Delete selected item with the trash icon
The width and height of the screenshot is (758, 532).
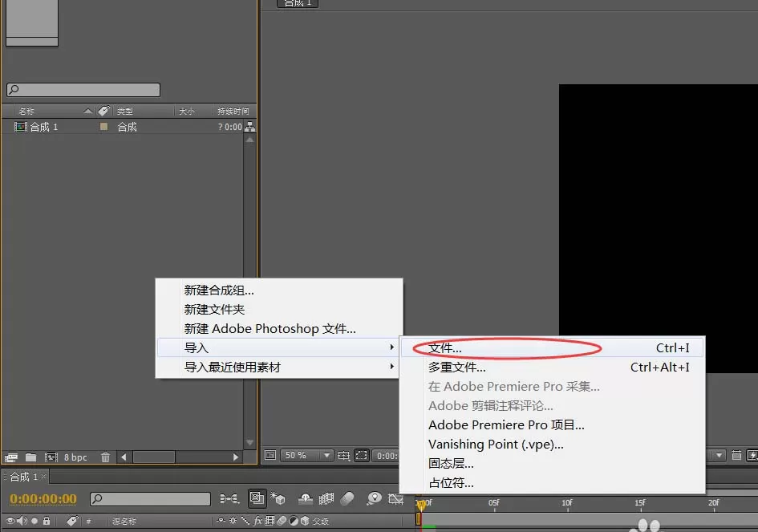pyautogui.click(x=105, y=457)
